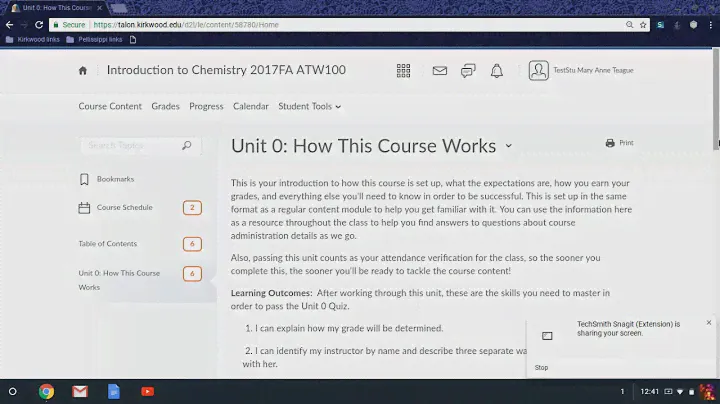720x404 pixels.
Task: Open YouTube from the Chrome OS shelf
Action: (x=147, y=391)
